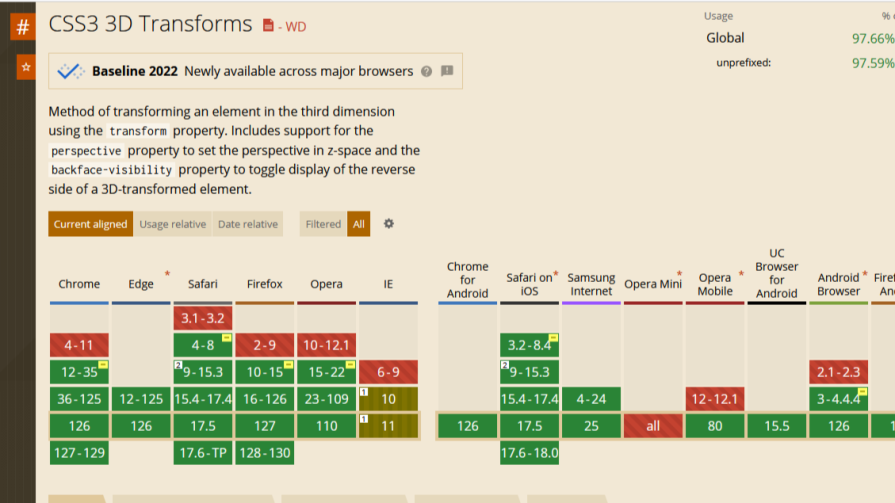Click the Firefox column header
This screenshot has width=895, height=503.
(264, 284)
